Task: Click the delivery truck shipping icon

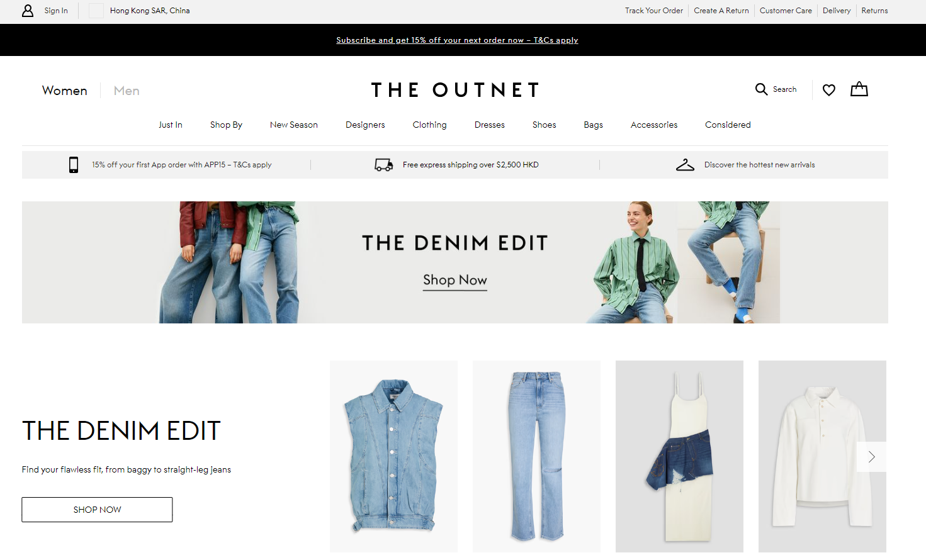Action: click(384, 165)
